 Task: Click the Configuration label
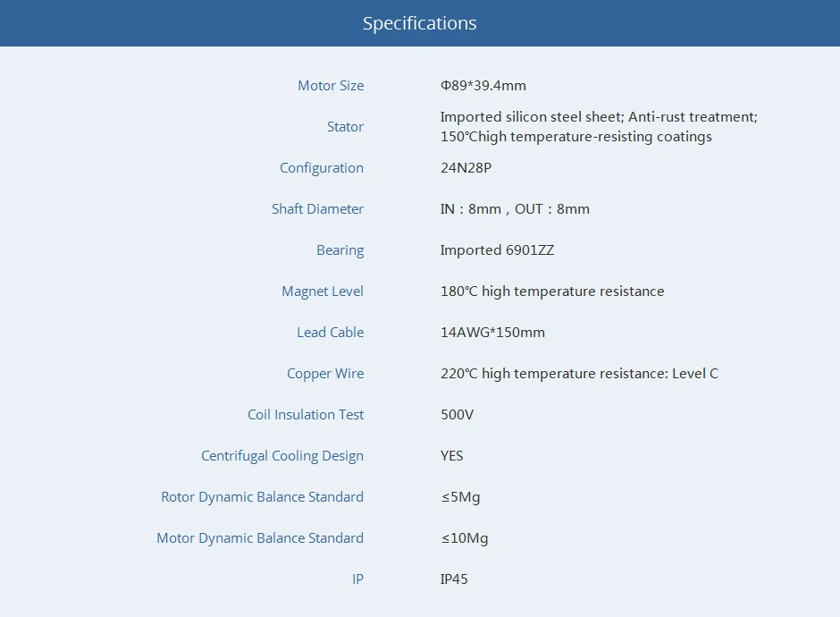click(x=322, y=168)
